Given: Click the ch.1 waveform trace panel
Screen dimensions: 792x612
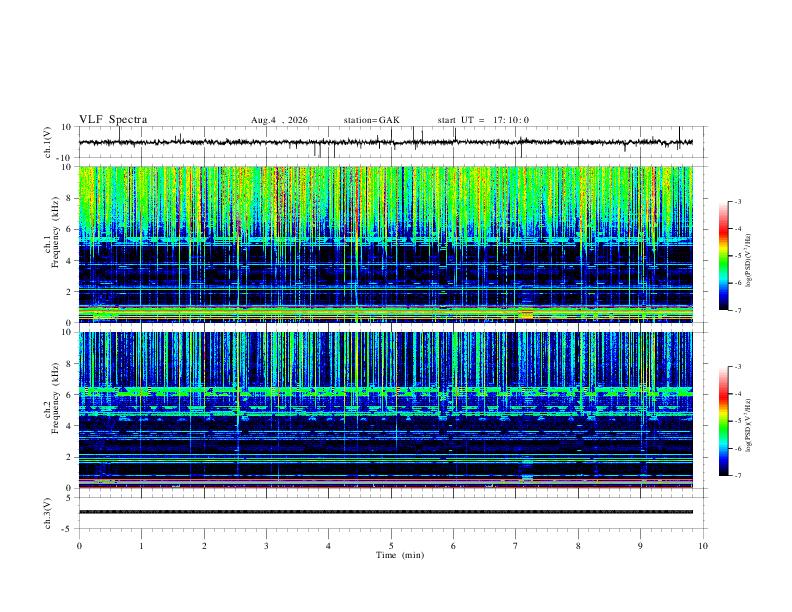Looking at the screenshot, I should (386, 142).
